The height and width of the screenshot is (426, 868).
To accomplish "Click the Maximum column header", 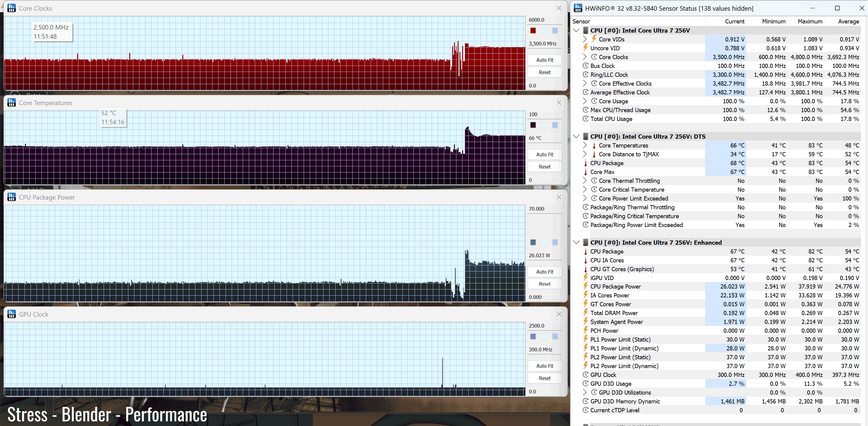I will pos(810,22).
